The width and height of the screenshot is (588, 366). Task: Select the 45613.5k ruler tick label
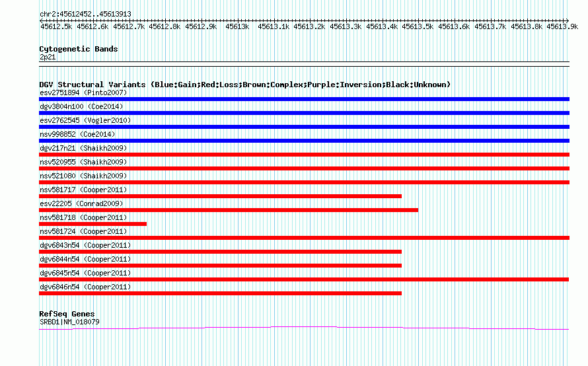[x=418, y=26]
